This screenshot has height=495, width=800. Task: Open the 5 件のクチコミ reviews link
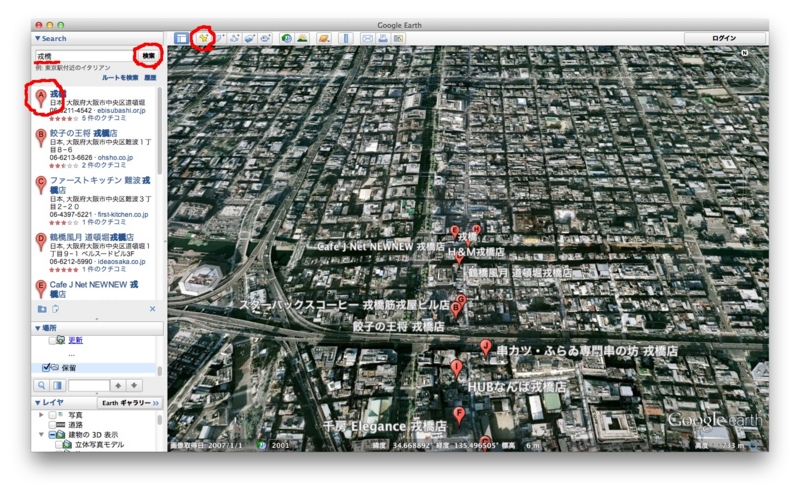[104, 118]
